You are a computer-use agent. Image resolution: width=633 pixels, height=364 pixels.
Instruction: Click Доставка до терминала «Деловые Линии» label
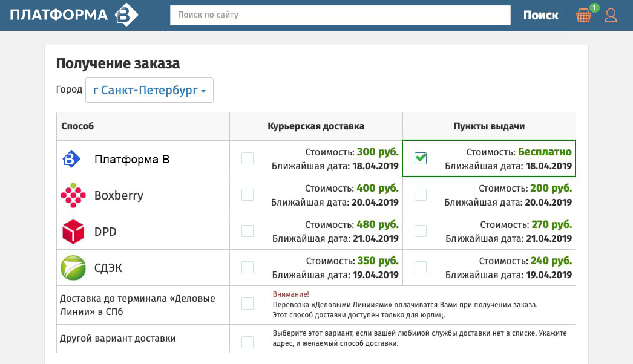[137, 305]
